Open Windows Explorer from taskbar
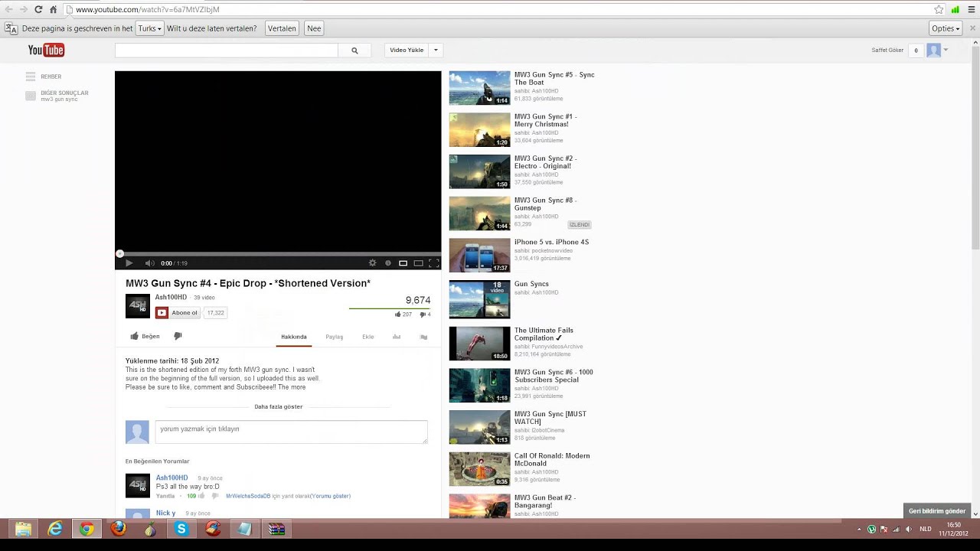The image size is (980, 551). (24, 529)
